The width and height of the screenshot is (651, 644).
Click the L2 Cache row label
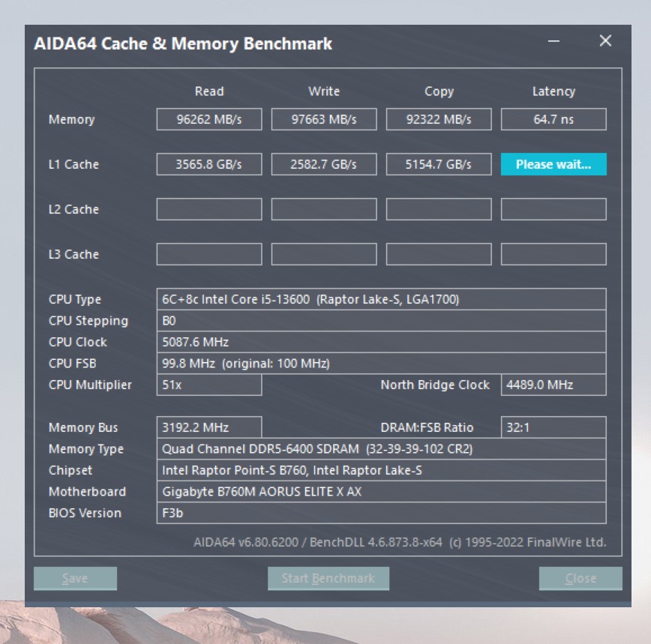tap(73, 209)
